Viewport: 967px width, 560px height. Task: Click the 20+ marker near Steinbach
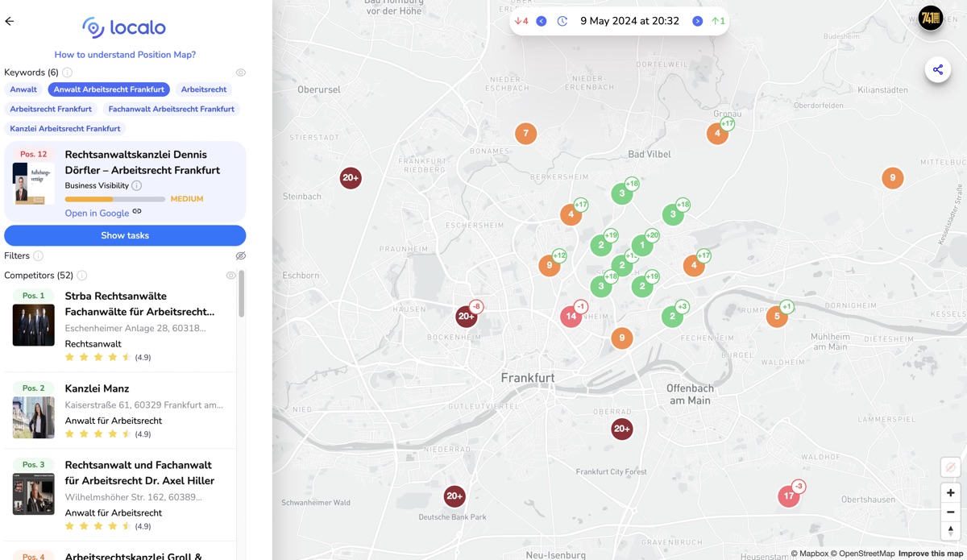click(x=350, y=177)
